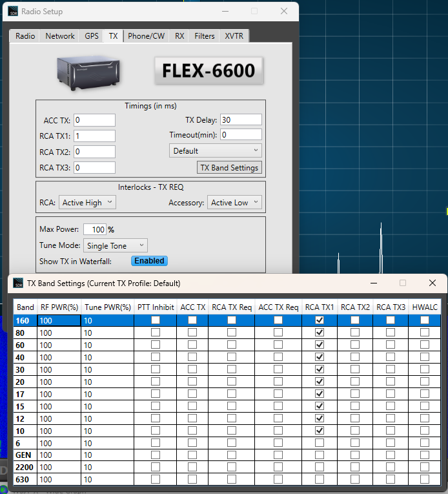Select RF PWR cell for 40 band
Screen dimensions: 448x494
click(59, 357)
